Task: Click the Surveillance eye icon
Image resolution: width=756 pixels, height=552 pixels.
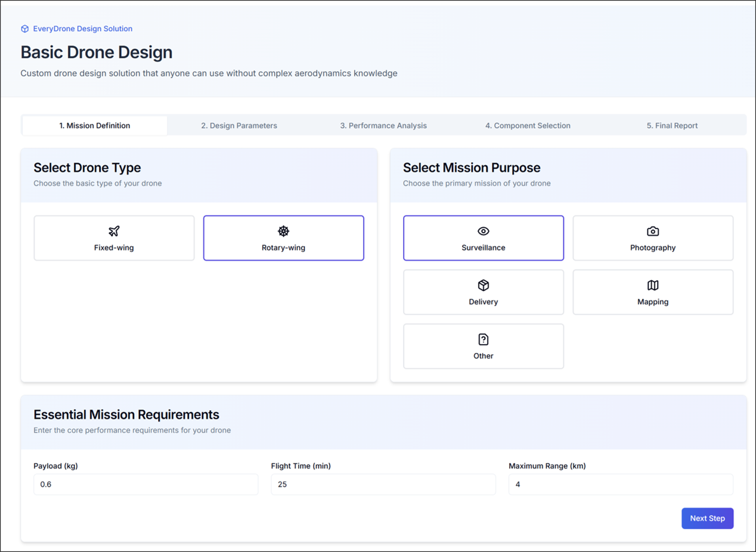Action: (483, 231)
